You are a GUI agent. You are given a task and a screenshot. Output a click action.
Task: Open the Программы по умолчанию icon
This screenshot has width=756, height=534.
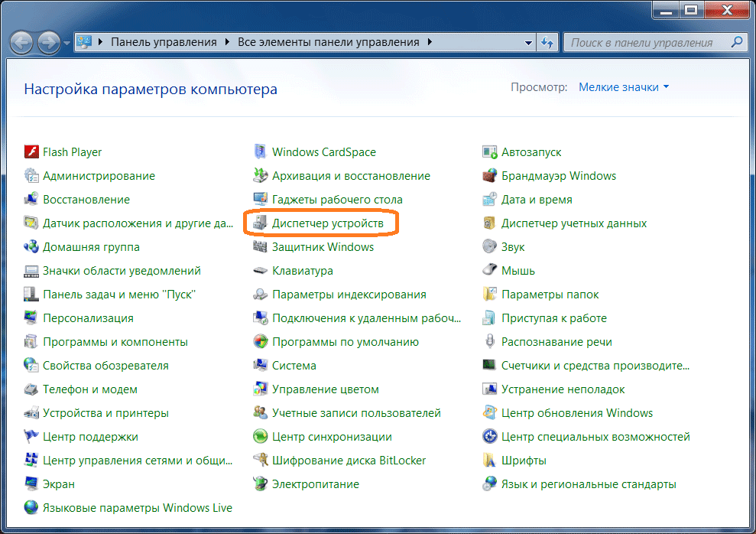pyautogui.click(x=261, y=341)
